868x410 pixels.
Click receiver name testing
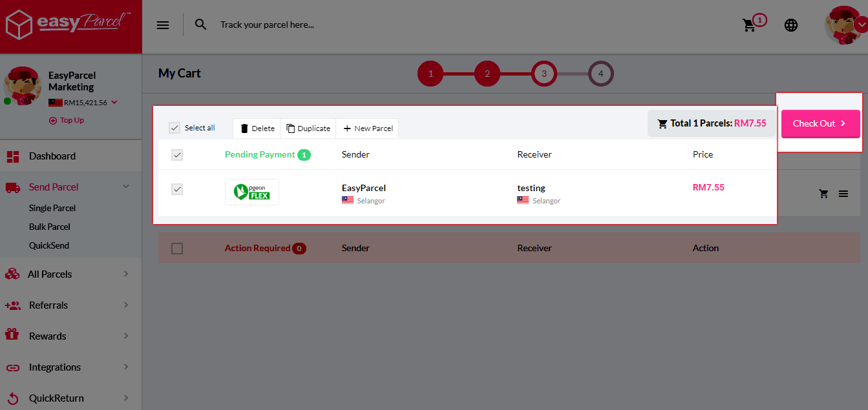click(x=531, y=188)
